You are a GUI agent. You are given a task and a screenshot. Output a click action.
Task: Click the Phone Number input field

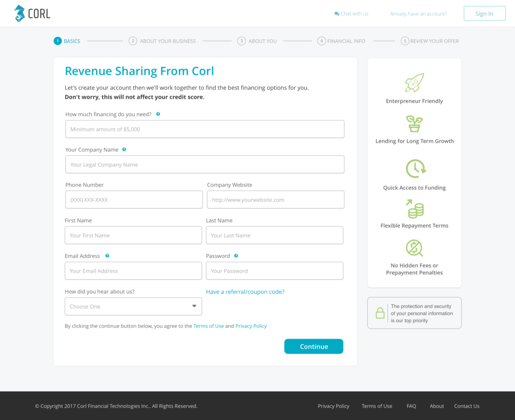pyautogui.click(x=134, y=199)
